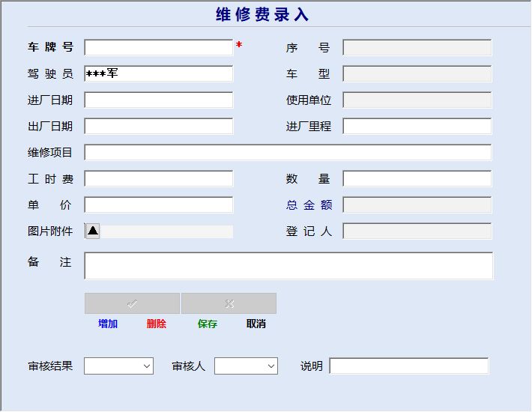This screenshot has height=412, width=532.
Task: Select the 出厂日期 date field
Action: pos(159,126)
